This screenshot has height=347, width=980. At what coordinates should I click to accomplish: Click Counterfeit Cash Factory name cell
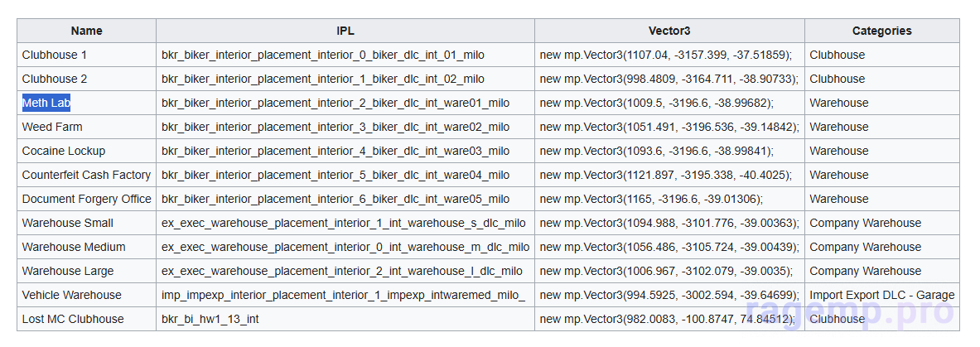[86, 175]
